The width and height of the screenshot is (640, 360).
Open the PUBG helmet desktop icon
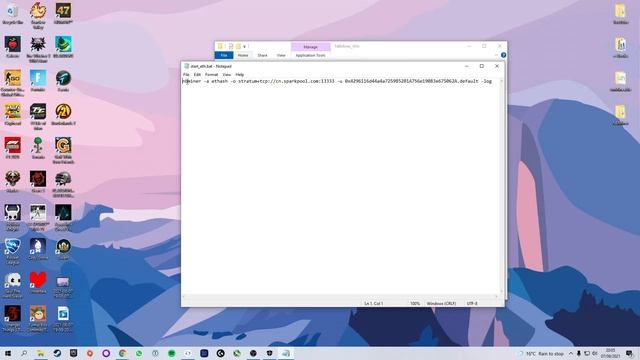pyautogui.click(x=63, y=184)
